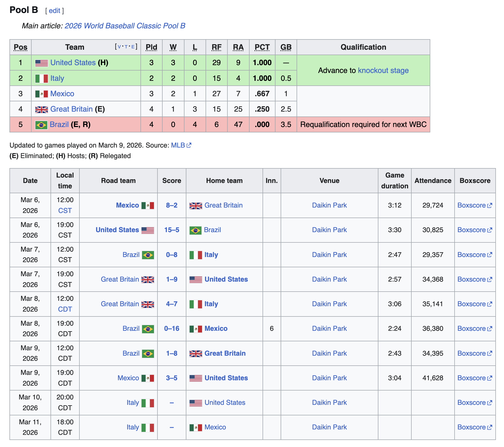This screenshot has width=504, height=447.
Task: Click the T (talk) template link in Team header
Action: [x=126, y=47]
